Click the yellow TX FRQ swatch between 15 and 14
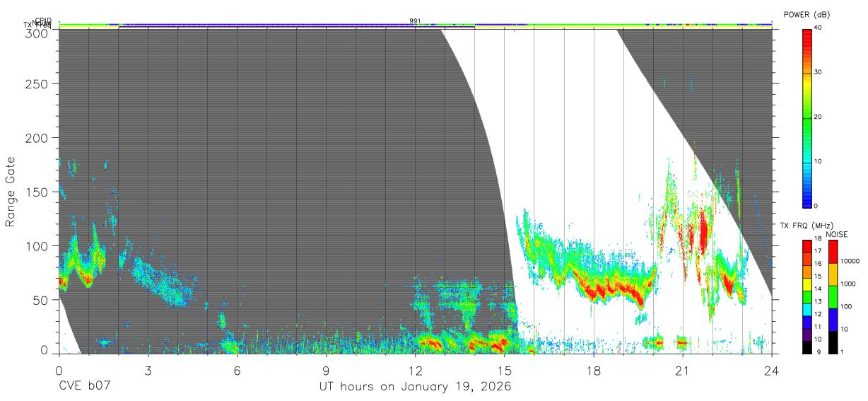This screenshot has height=401, width=868. [806, 284]
